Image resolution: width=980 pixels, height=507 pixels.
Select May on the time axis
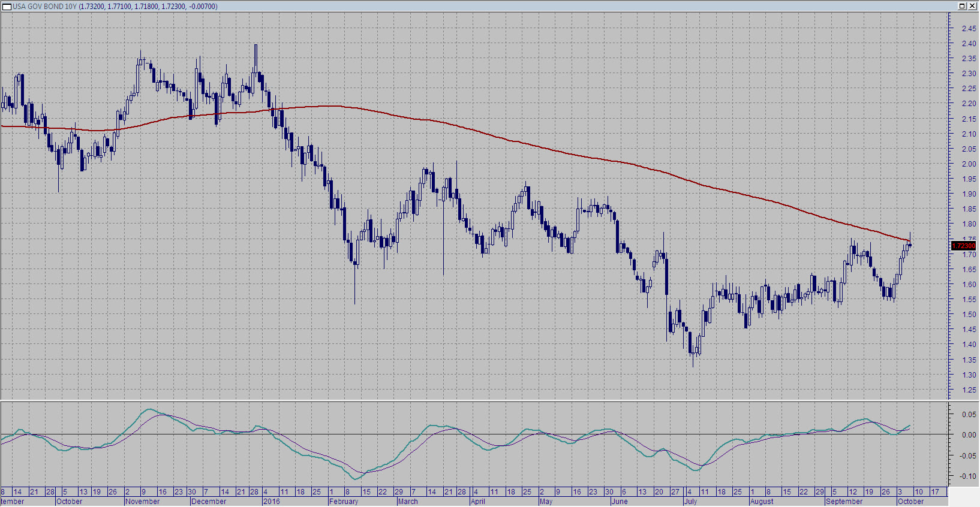[x=546, y=502]
